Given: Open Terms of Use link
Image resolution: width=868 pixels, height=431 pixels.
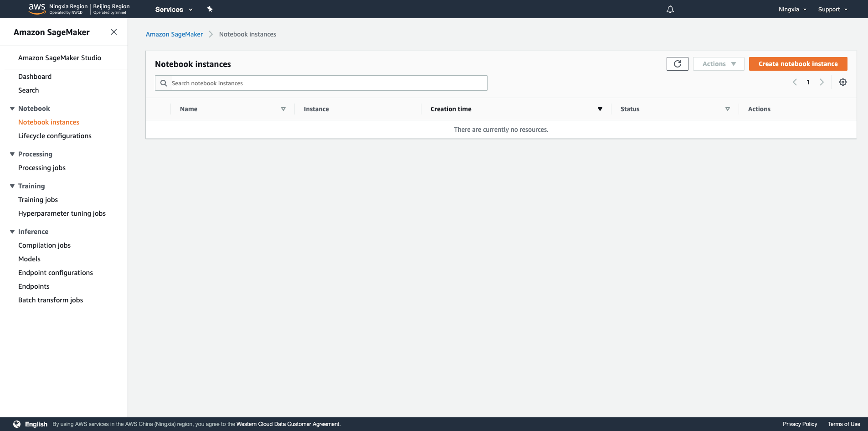Looking at the screenshot, I should pyautogui.click(x=844, y=424).
